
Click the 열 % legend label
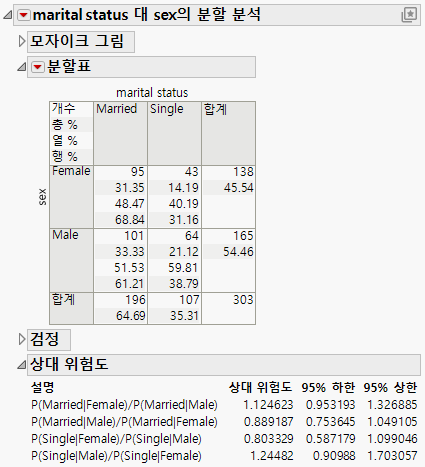tap(65, 140)
